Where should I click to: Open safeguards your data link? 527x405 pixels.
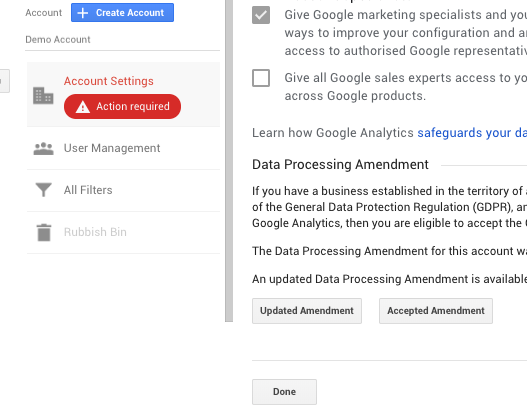click(x=472, y=133)
